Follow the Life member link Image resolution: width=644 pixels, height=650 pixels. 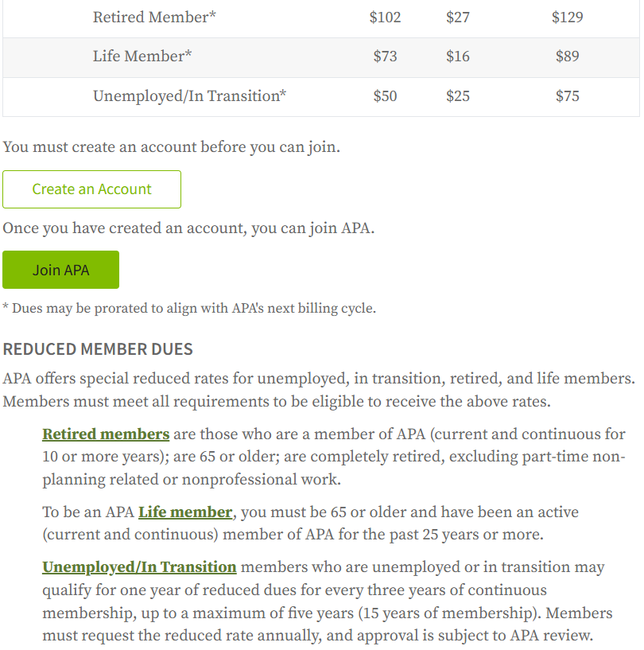(x=185, y=512)
